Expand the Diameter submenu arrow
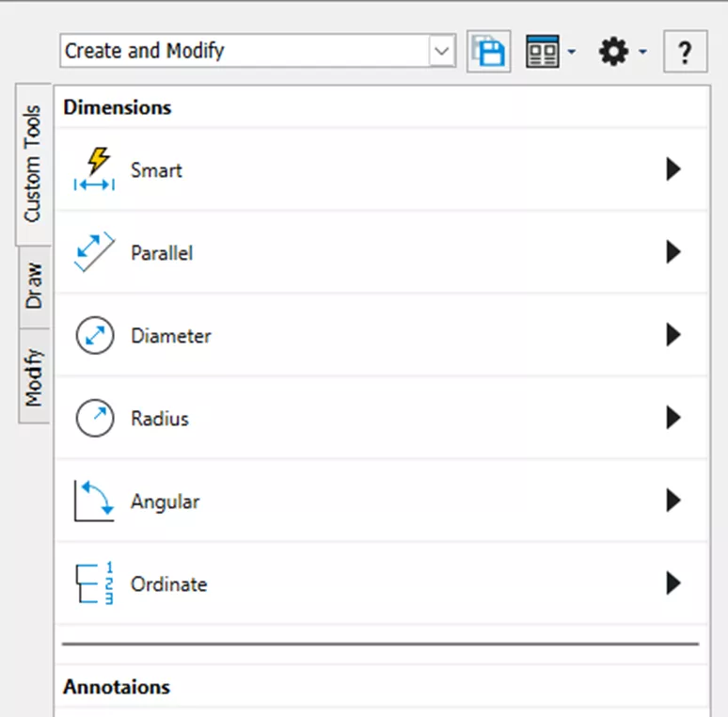The width and height of the screenshot is (728, 717). pyautogui.click(x=673, y=336)
